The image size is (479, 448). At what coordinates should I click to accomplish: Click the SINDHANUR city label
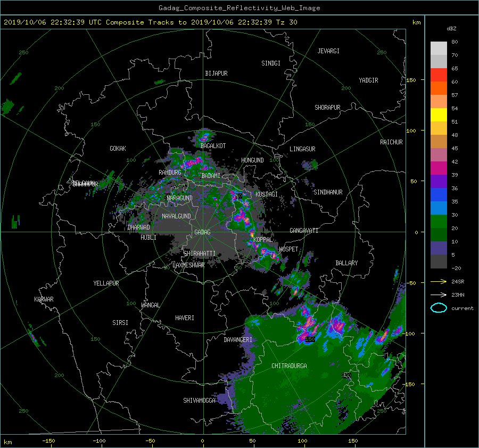pos(328,192)
